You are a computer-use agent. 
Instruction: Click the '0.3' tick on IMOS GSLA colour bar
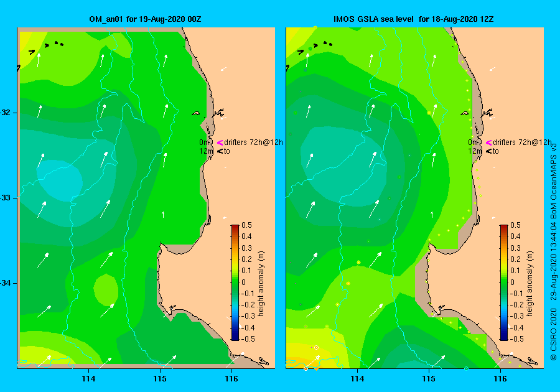point(515,248)
